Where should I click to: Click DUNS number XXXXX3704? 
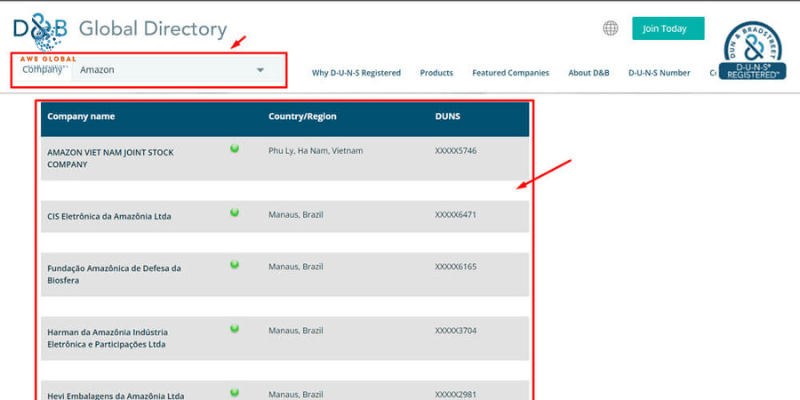[456, 331]
